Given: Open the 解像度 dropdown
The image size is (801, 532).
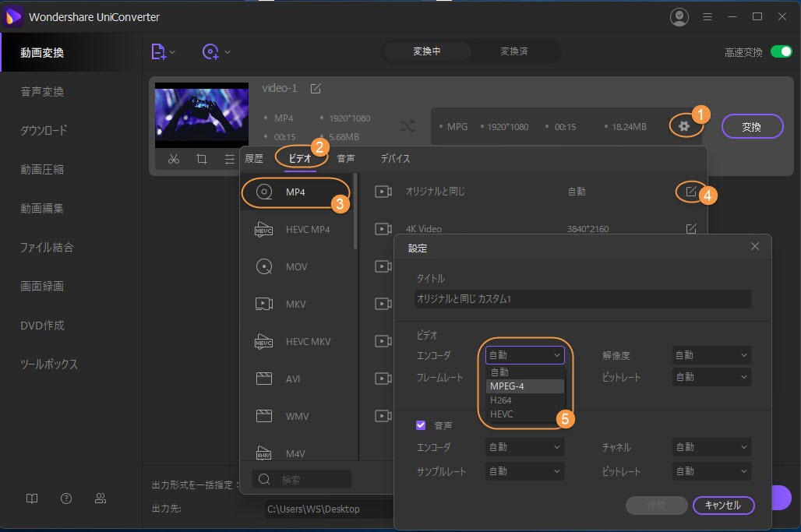Looking at the screenshot, I should click(x=710, y=354).
